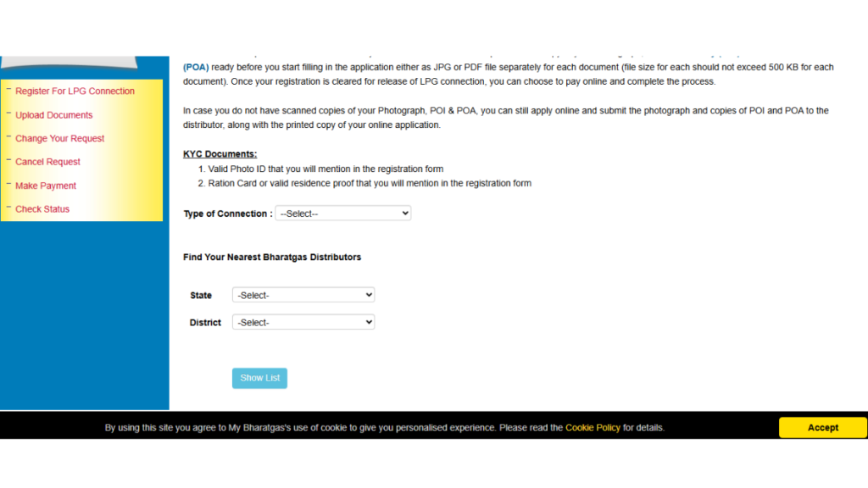
Task: Click the Ration Card list item
Action: click(x=370, y=184)
